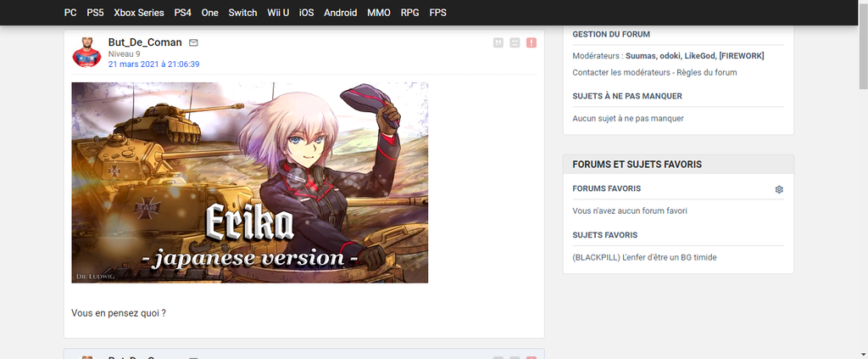Open the permalink dated 21 mars 2021
The width and height of the screenshot is (868, 359).
tap(154, 65)
